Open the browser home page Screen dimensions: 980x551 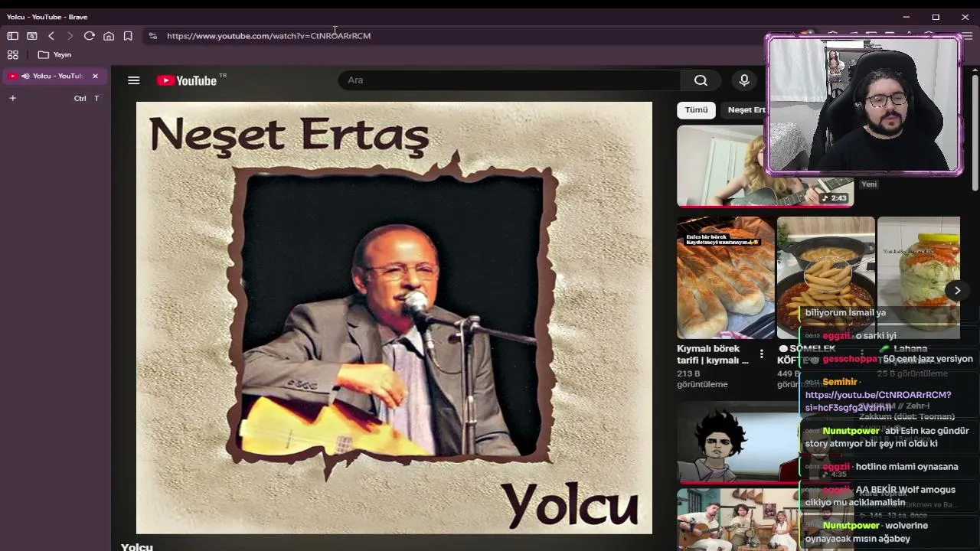pos(109,36)
